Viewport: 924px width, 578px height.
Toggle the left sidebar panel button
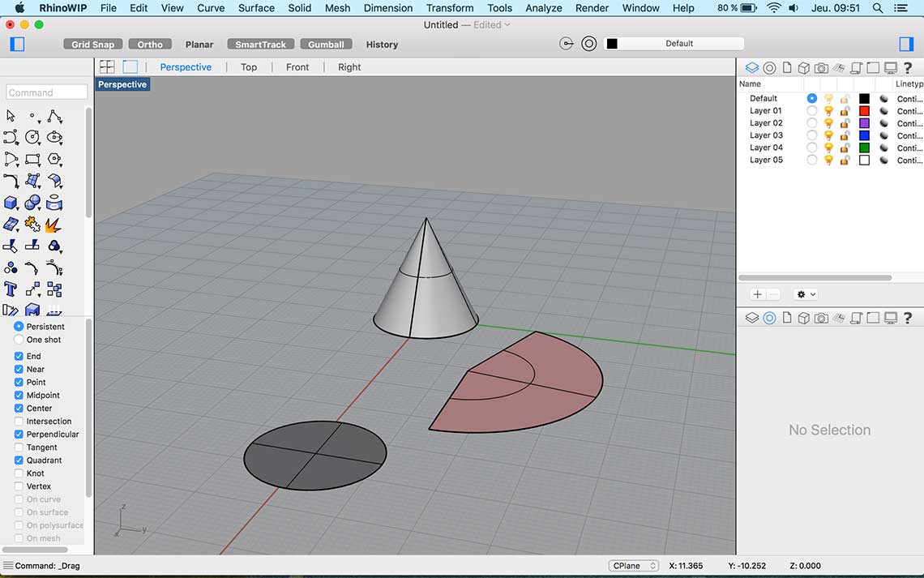pos(17,45)
